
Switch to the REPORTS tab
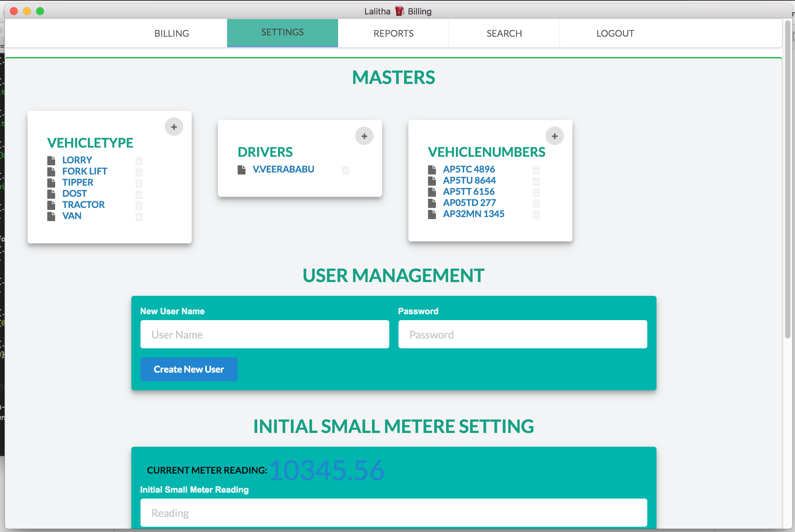click(394, 33)
